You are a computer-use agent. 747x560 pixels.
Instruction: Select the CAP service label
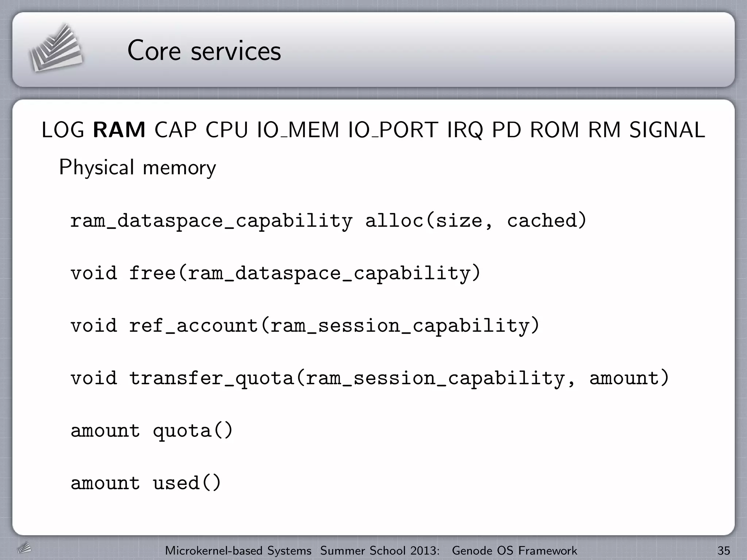coord(175,130)
